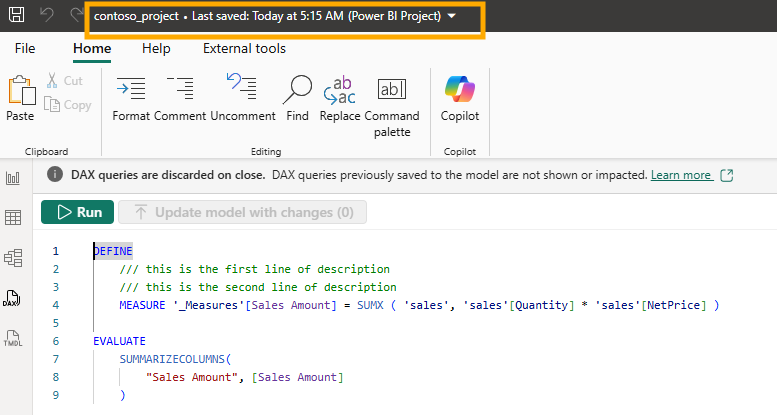Click Update model with changes (0)
This screenshot has width=777, height=415.
tap(242, 212)
